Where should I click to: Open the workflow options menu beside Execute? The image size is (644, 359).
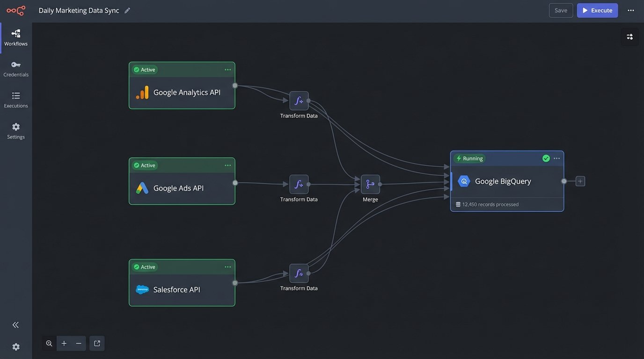pos(630,10)
